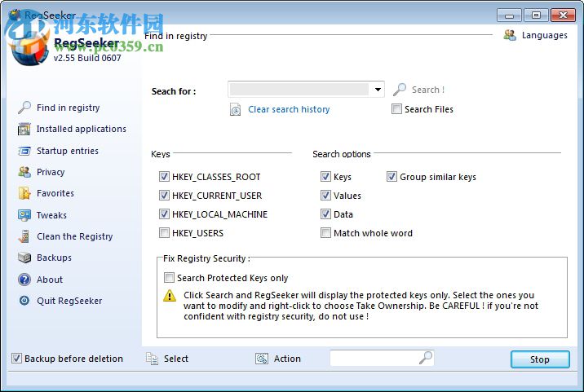Click the Privacy icon in sidebar
The height and width of the screenshot is (392, 584).
[x=24, y=172]
